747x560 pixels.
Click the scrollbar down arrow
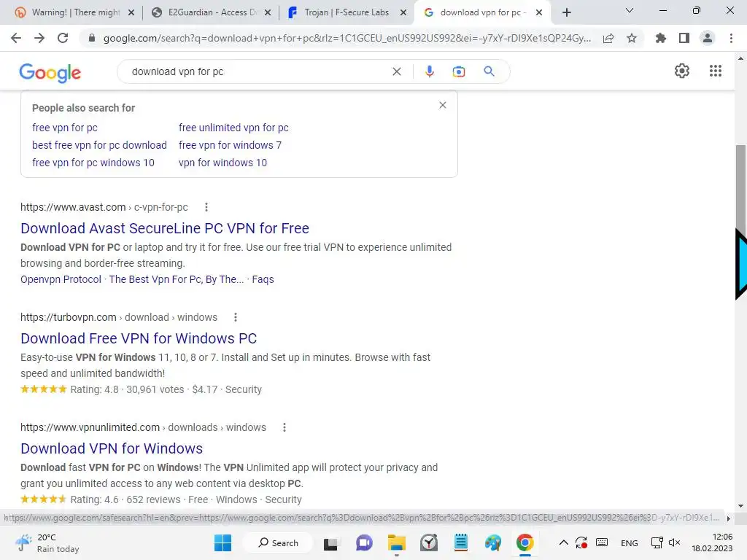(741, 506)
